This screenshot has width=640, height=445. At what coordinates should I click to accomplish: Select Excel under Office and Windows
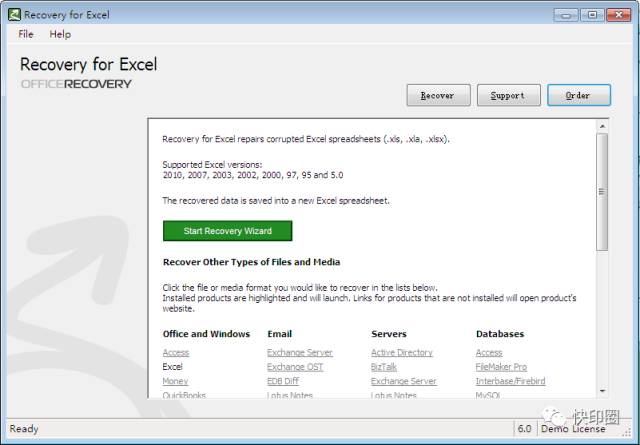(172, 367)
